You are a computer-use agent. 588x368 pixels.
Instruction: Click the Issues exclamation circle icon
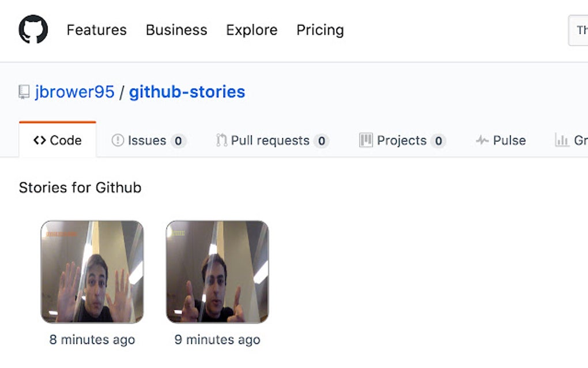[x=119, y=140]
